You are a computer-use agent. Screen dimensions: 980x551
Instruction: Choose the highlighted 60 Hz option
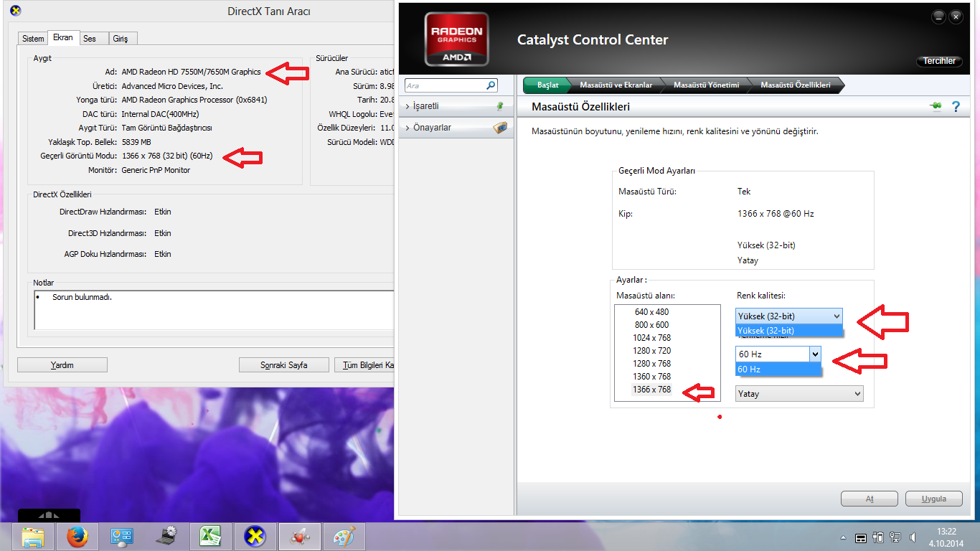(x=778, y=369)
